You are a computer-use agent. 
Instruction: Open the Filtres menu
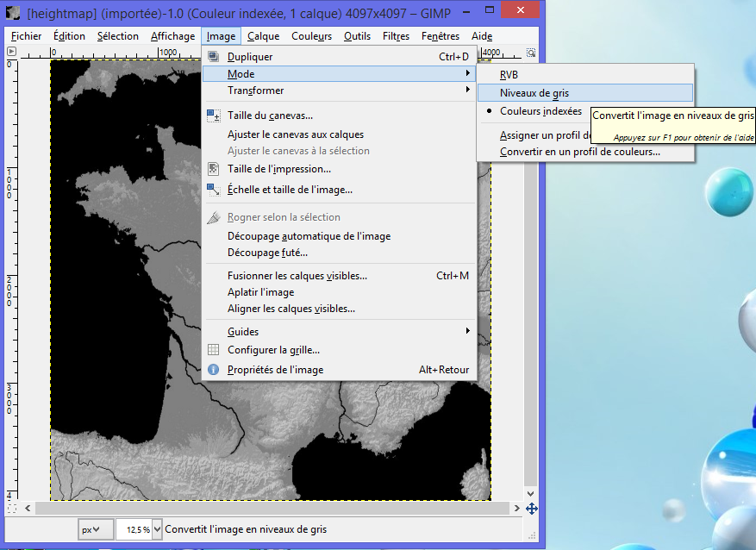[396, 36]
